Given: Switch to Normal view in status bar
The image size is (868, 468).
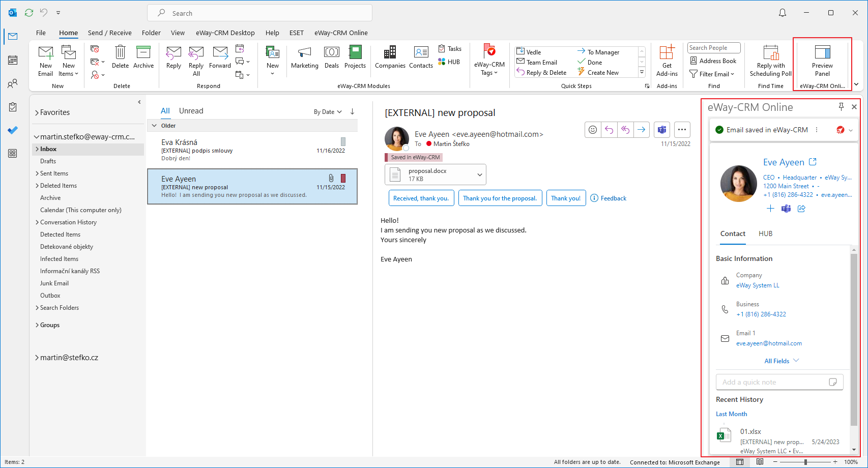Looking at the screenshot, I should [740, 462].
